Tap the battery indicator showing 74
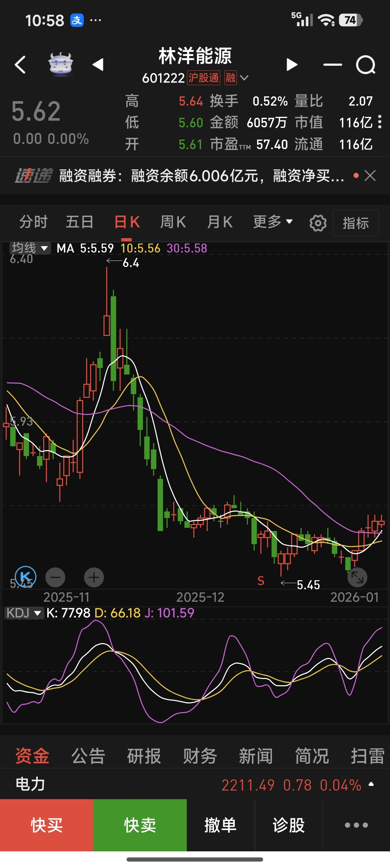The image size is (390, 868). pos(351,20)
